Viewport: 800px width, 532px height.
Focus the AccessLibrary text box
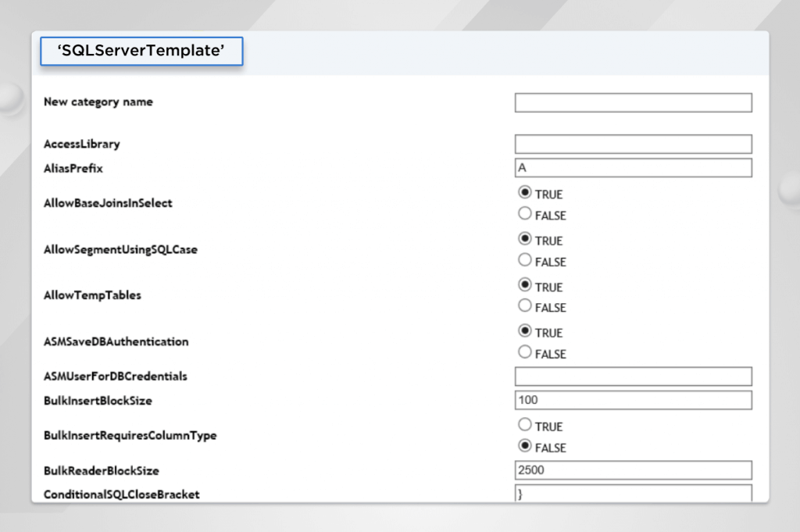pos(633,144)
